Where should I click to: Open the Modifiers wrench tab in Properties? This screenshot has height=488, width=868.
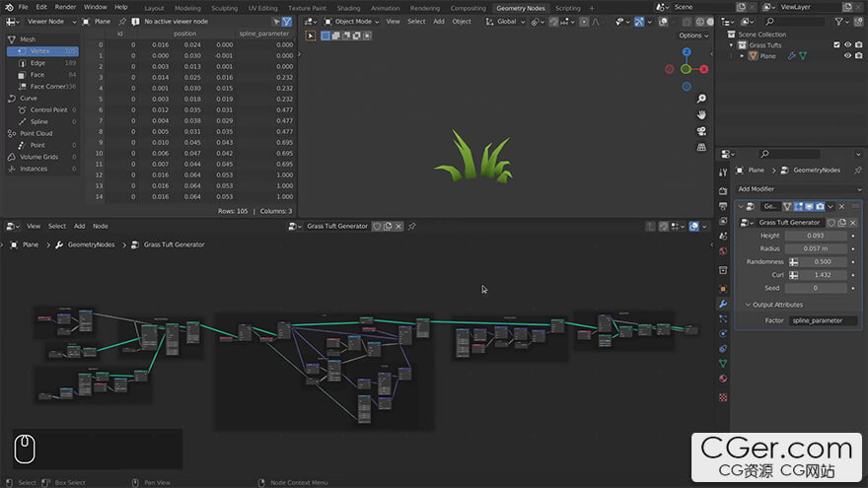click(x=723, y=304)
